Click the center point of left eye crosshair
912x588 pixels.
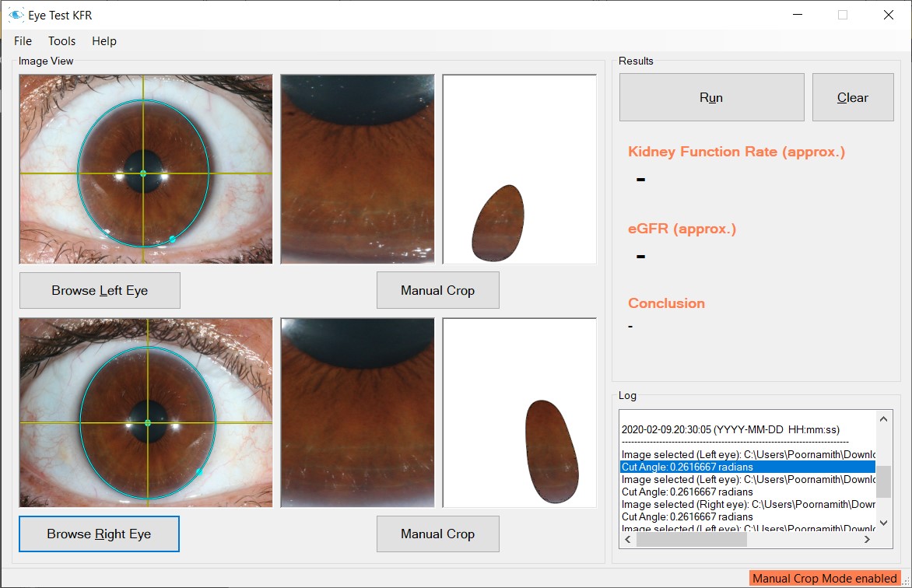(143, 173)
